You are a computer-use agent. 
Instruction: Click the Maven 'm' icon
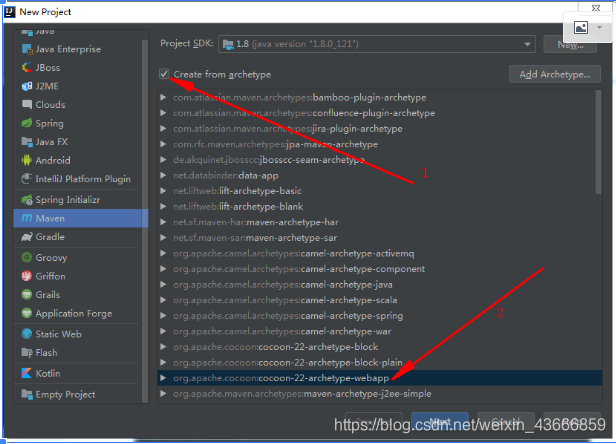[27, 218]
